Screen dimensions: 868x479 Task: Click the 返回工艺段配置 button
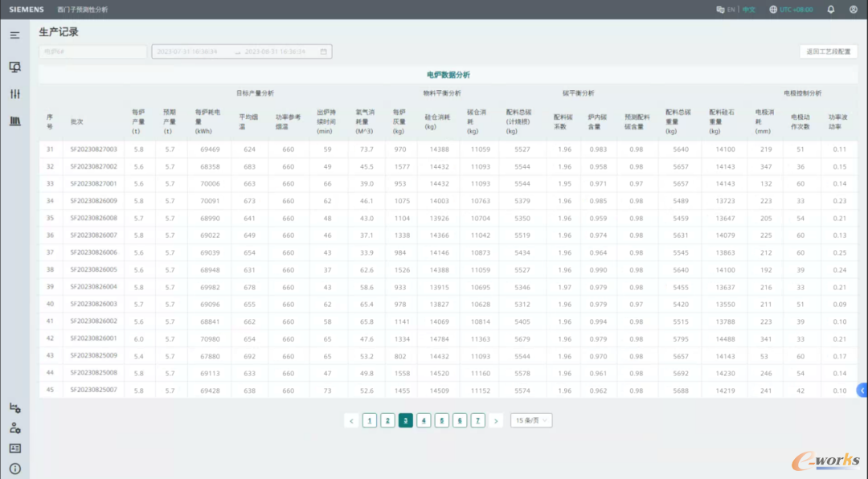(x=828, y=51)
